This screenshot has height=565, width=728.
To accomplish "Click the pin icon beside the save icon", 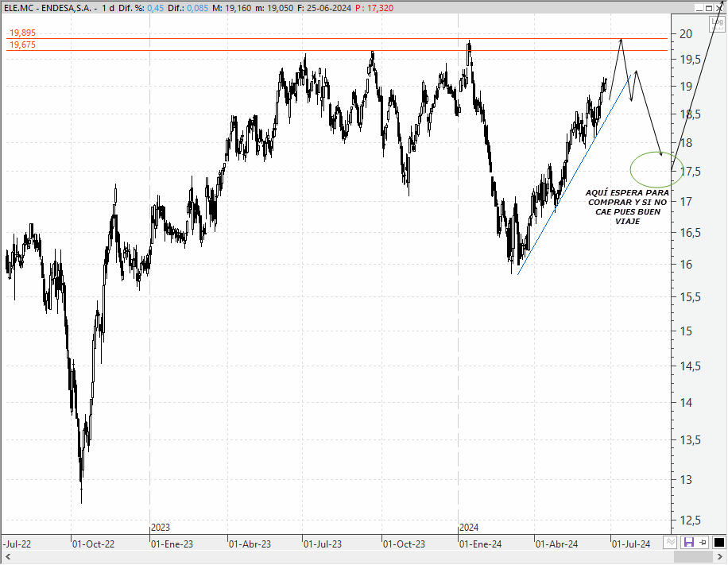I will [703, 542].
